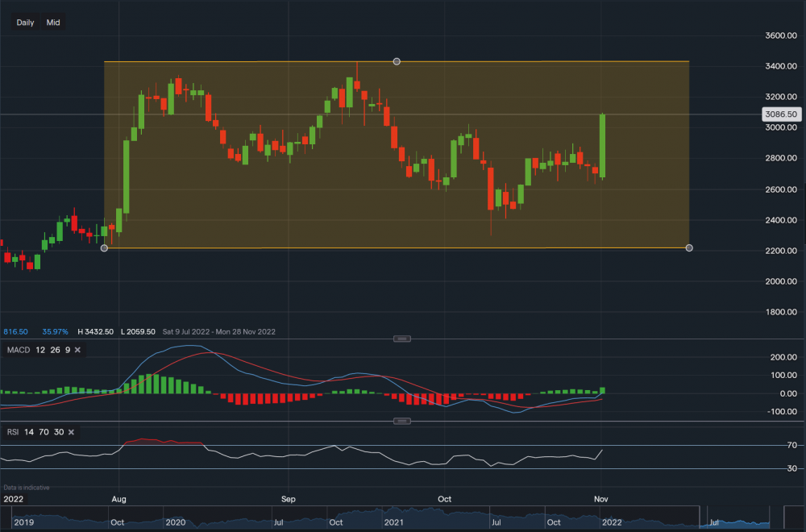Open MACD 12 26 9 indicator settings
806x532 pixels.
point(37,350)
